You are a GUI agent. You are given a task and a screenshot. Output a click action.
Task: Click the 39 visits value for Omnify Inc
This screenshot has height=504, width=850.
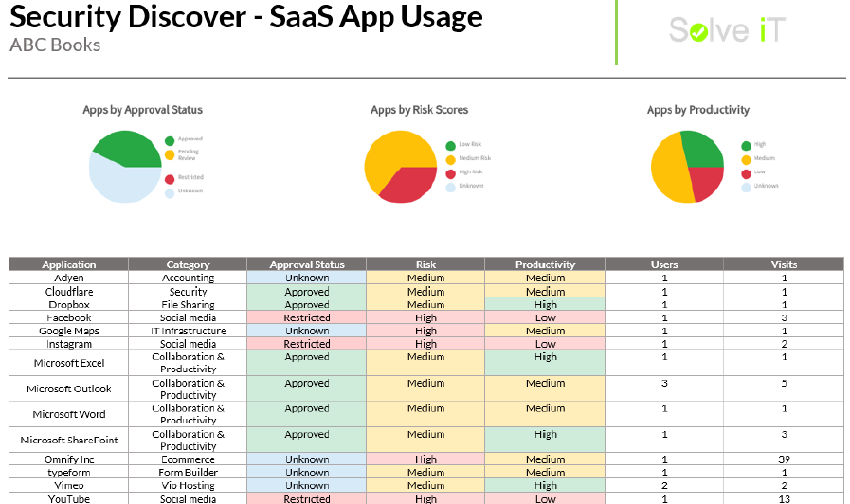[784, 459]
